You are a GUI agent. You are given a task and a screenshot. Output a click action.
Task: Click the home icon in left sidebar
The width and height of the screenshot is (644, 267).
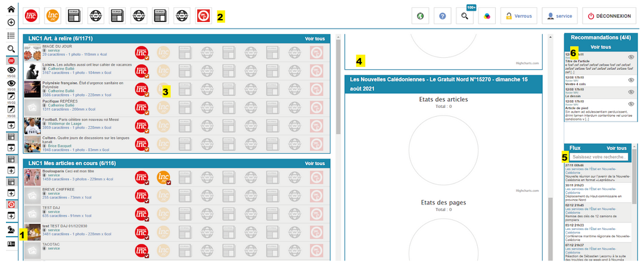[x=11, y=9]
